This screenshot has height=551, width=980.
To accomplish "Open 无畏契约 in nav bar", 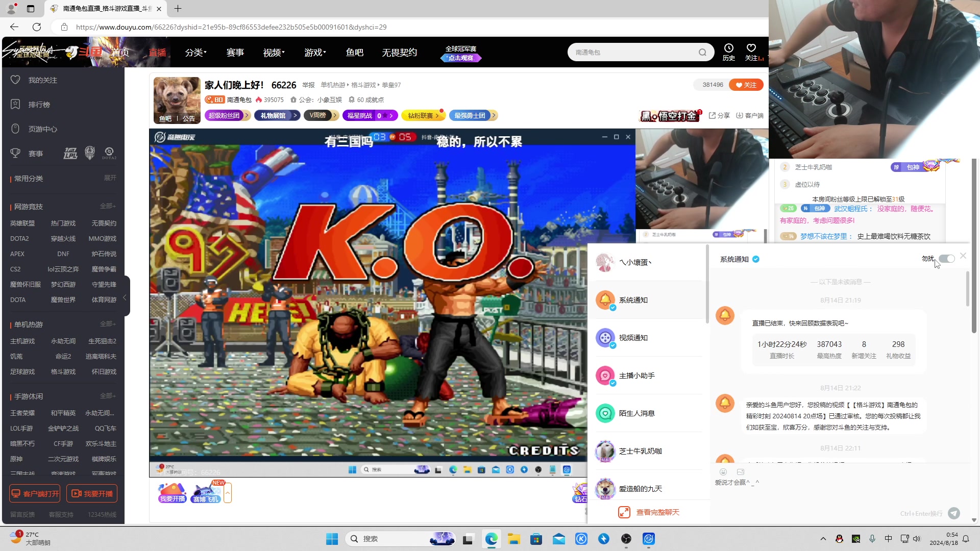I will [x=400, y=53].
